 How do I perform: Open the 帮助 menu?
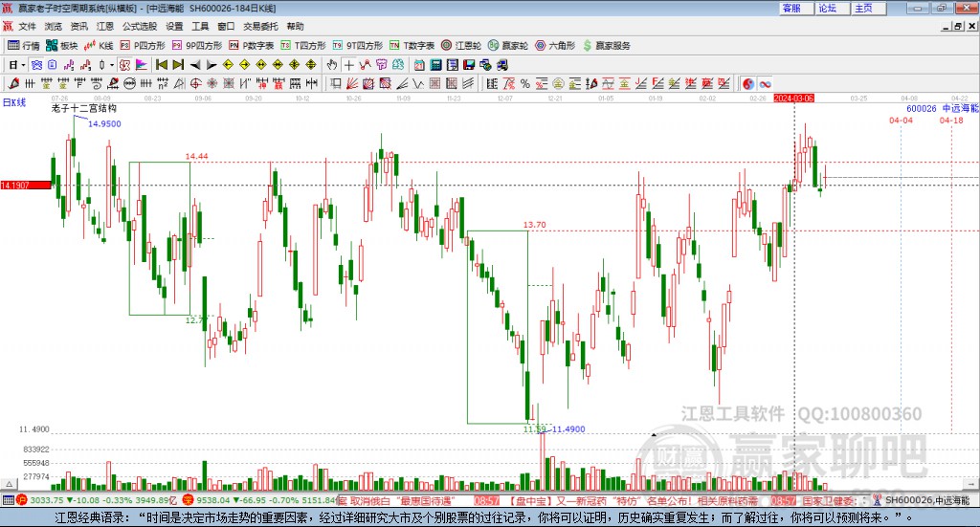[x=295, y=26]
